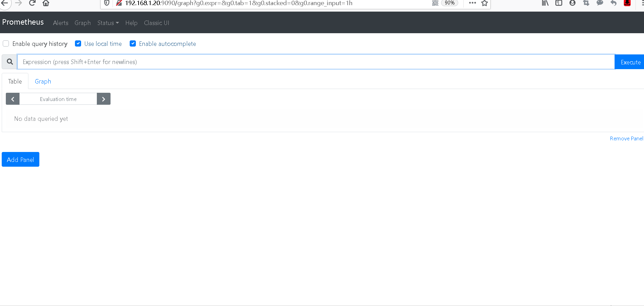Show the insecure connection lock info
Viewport: 644px width, 306px height.
(119, 3)
